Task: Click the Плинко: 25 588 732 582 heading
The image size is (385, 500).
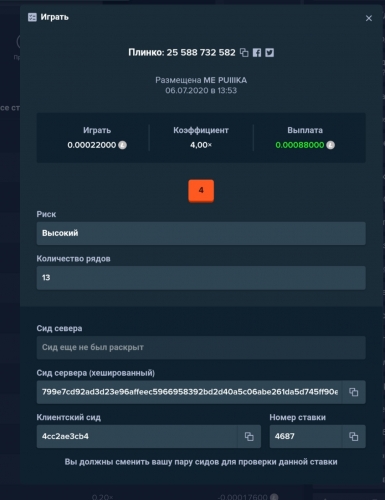Action: pyautogui.click(x=182, y=53)
